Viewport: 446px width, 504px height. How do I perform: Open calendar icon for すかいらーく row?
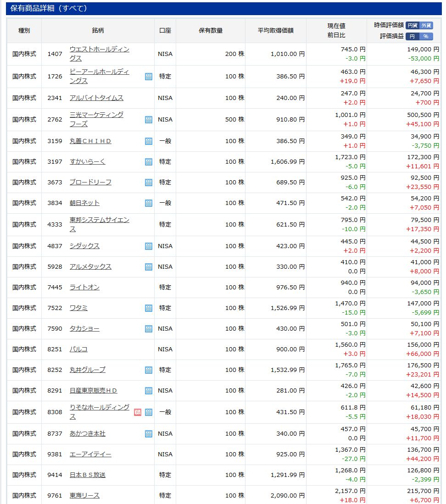(x=149, y=162)
